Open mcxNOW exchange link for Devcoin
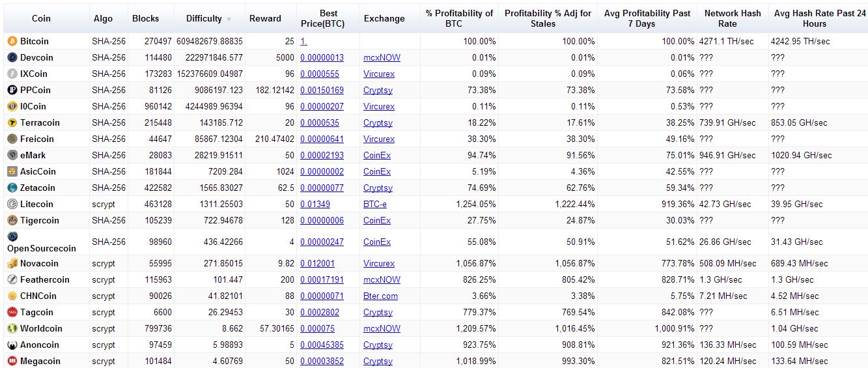Image resolution: width=868 pixels, height=368 pixels. coord(382,57)
